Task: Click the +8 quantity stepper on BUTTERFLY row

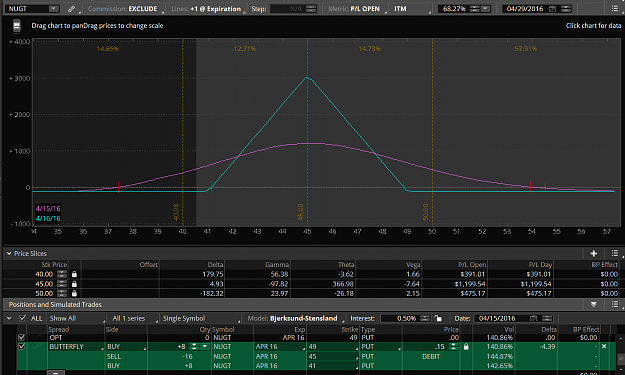Action: 194,347
